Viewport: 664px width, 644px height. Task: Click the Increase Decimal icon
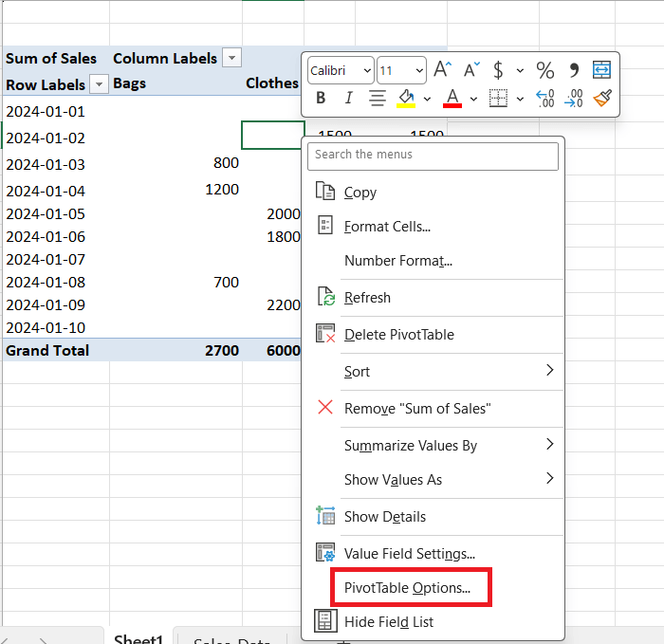pyautogui.click(x=545, y=98)
